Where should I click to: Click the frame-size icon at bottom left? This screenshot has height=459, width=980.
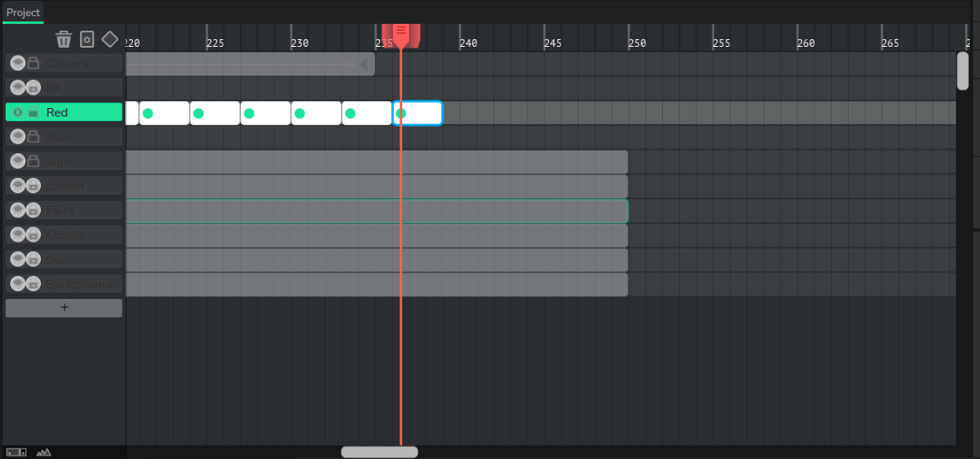point(16,452)
